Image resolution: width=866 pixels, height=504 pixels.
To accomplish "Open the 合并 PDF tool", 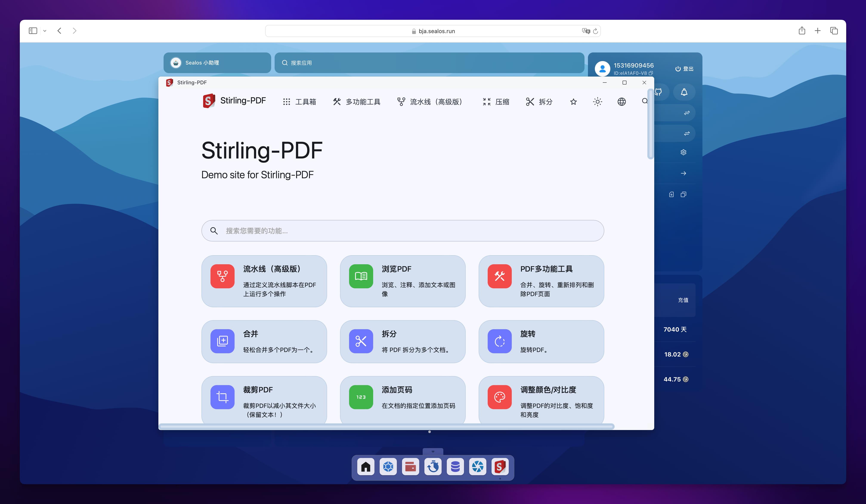I will tap(264, 341).
